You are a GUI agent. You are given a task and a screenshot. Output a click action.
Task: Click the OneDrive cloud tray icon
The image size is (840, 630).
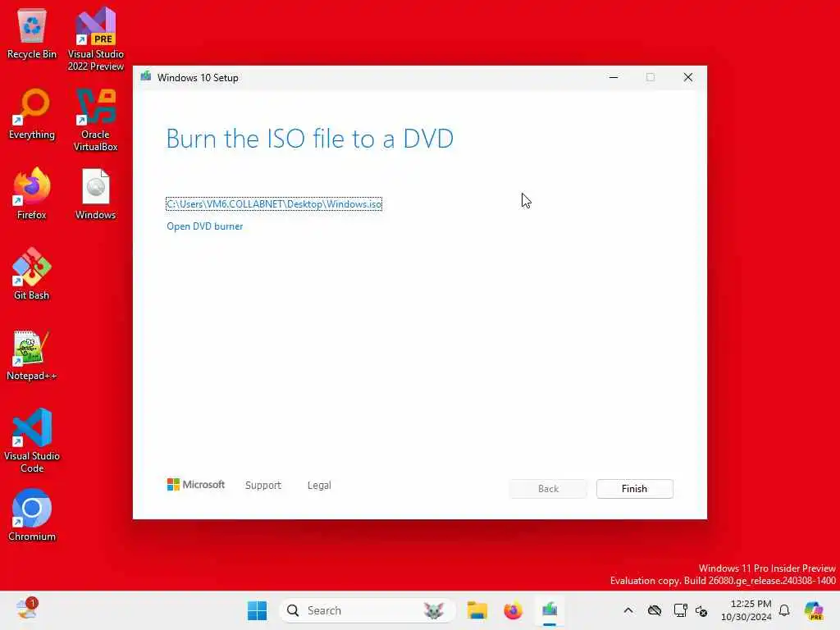pos(654,610)
